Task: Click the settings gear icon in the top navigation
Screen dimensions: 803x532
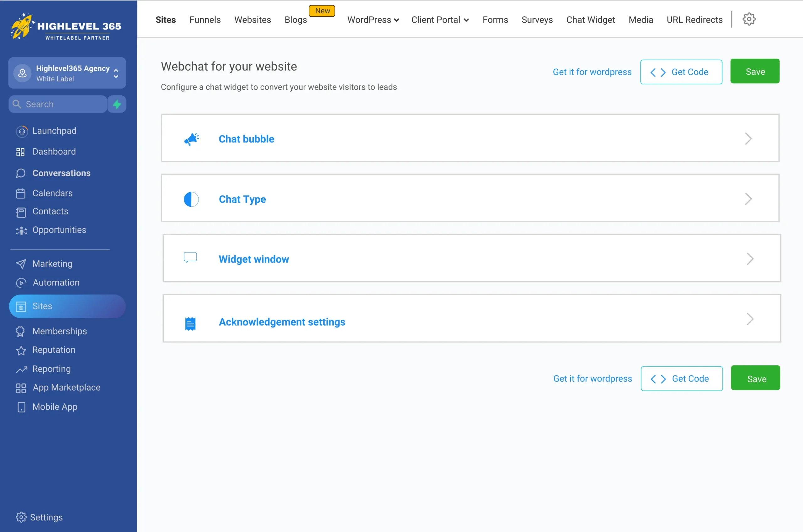Action: tap(749, 19)
